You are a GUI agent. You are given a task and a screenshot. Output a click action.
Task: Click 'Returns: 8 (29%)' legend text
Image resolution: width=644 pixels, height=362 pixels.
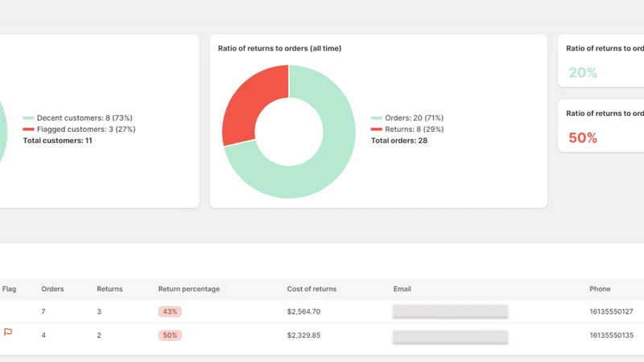[414, 130]
